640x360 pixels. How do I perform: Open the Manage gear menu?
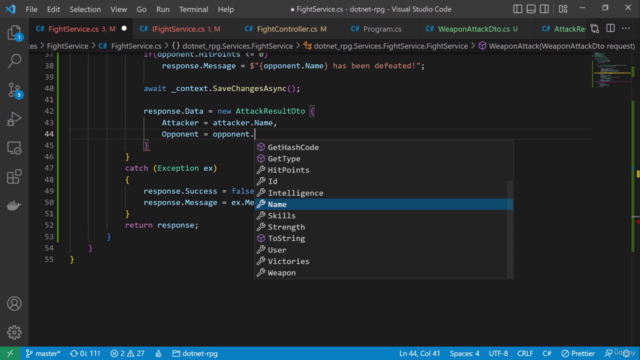pyautogui.click(x=14, y=332)
